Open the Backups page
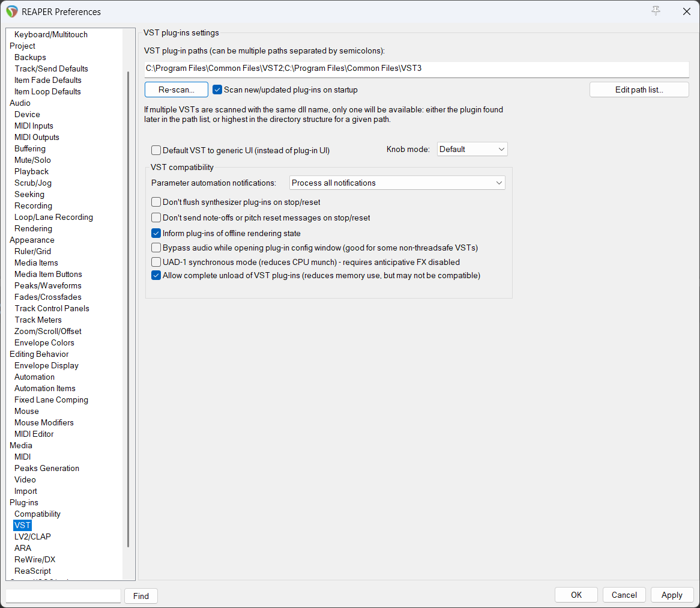Viewport: 700px width, 608px height. point(30,57)
